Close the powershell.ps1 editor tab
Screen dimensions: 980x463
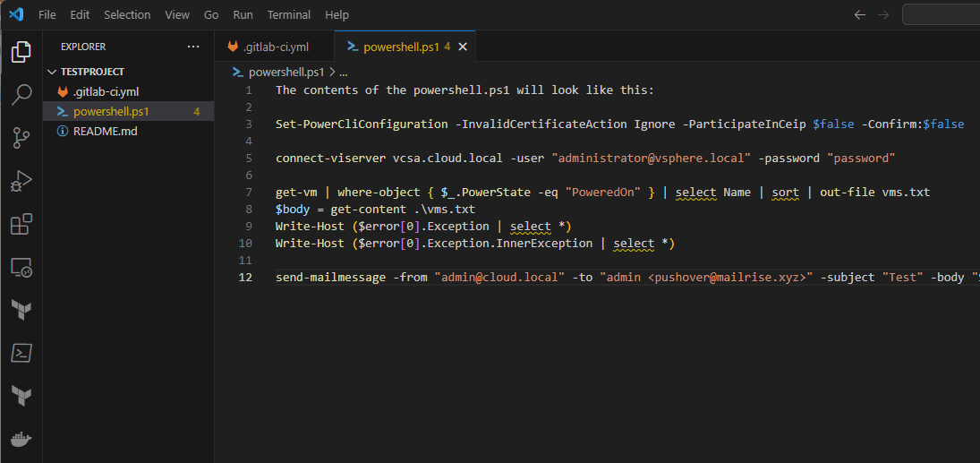click(x=463, y=47)
